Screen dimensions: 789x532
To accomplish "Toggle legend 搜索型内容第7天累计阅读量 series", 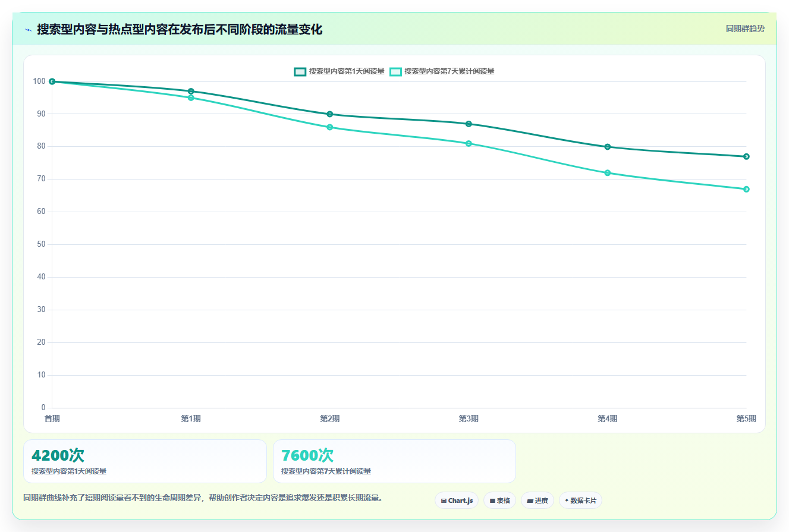I will [x=442, y=71].
